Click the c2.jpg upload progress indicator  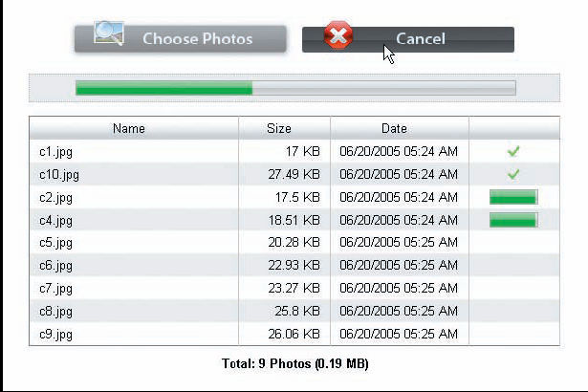click(513, 197)
